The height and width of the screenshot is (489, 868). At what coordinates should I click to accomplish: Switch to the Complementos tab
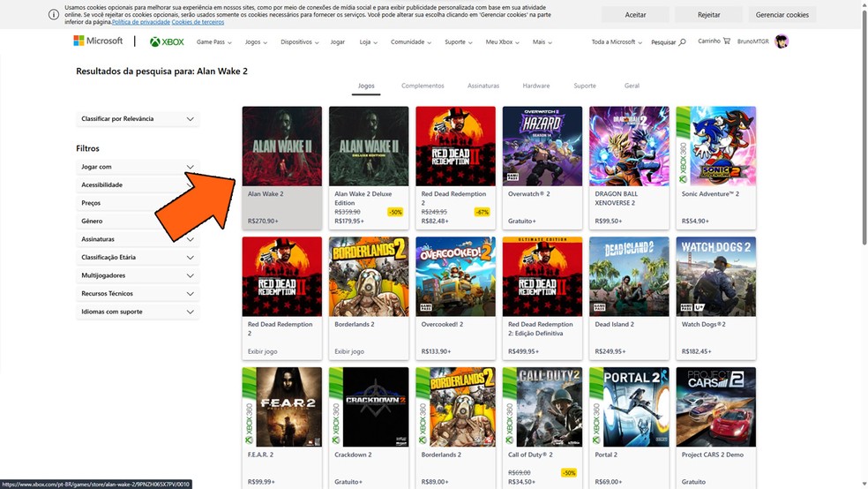point(423,86)
